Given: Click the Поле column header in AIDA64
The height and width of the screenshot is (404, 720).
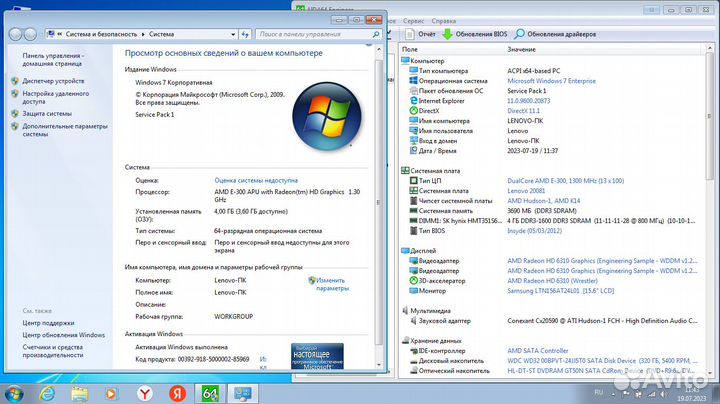Looking at the screenshot, I should [x=410, y=49].
